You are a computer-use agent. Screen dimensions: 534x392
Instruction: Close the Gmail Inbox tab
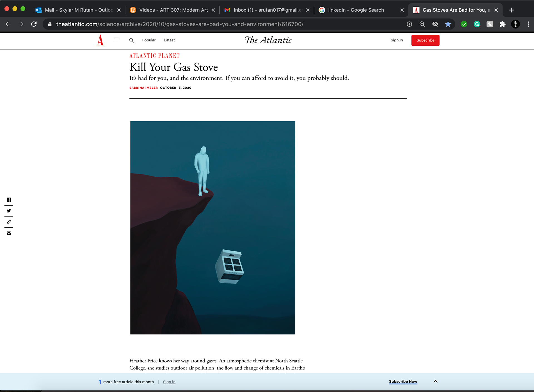pos(308,10)
